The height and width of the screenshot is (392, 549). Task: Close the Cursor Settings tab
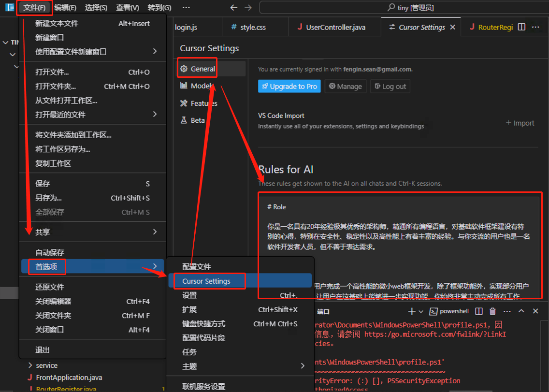pyautogui.click(x=453, y=27)
